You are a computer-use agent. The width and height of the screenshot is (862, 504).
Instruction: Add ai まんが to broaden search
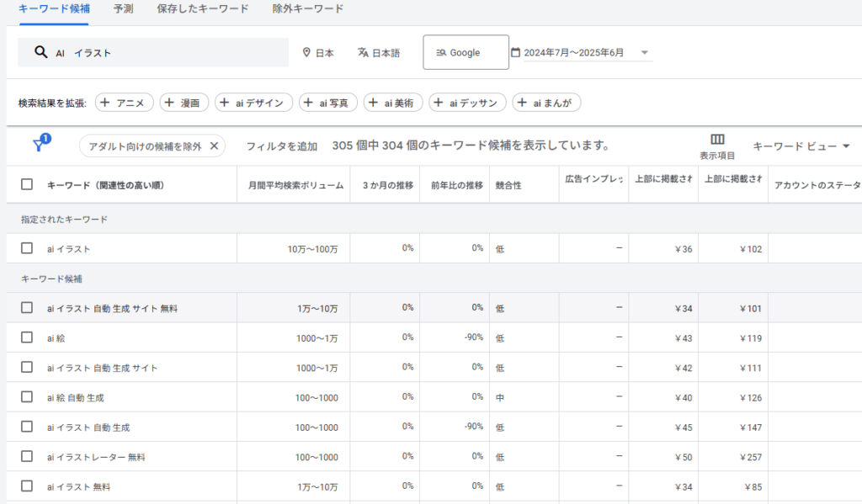coord(547,103)
